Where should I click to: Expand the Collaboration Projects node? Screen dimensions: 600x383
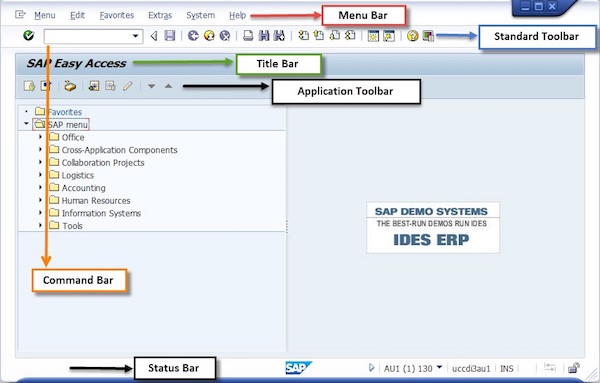(41, 162)
